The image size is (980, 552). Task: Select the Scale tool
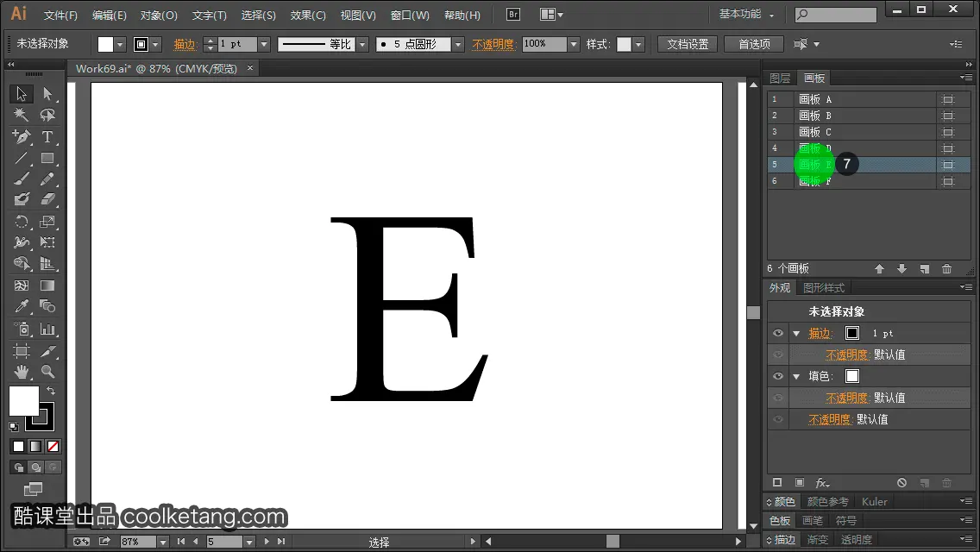[47, 222]
